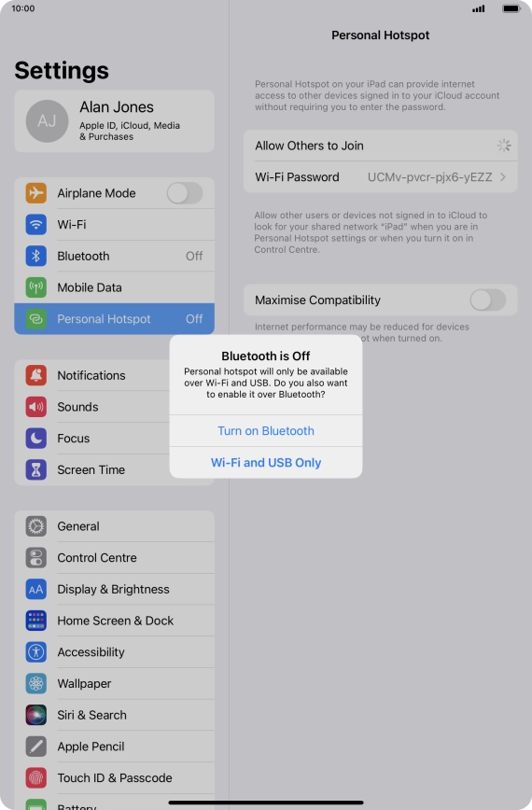Expand the Wi-Fi Password chevron
This screenshot has height=810, width=532.
coord(503,177)
